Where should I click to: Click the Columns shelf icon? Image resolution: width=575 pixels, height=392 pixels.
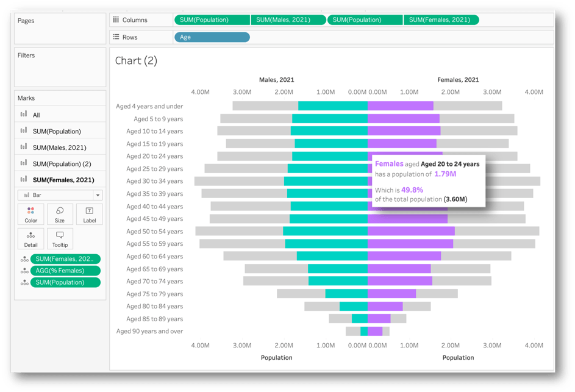[x=116, y=20]
